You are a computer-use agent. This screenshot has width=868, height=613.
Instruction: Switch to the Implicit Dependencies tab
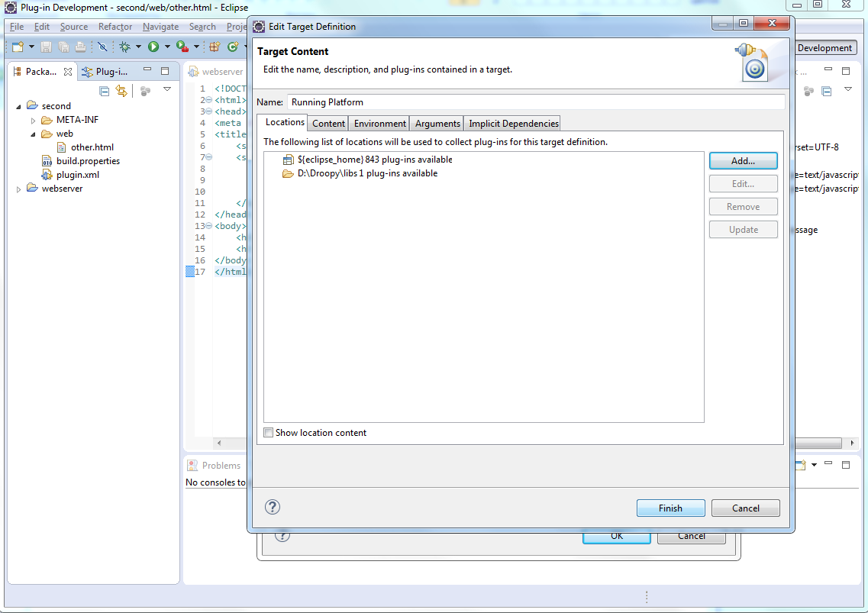tap(513, 124)
